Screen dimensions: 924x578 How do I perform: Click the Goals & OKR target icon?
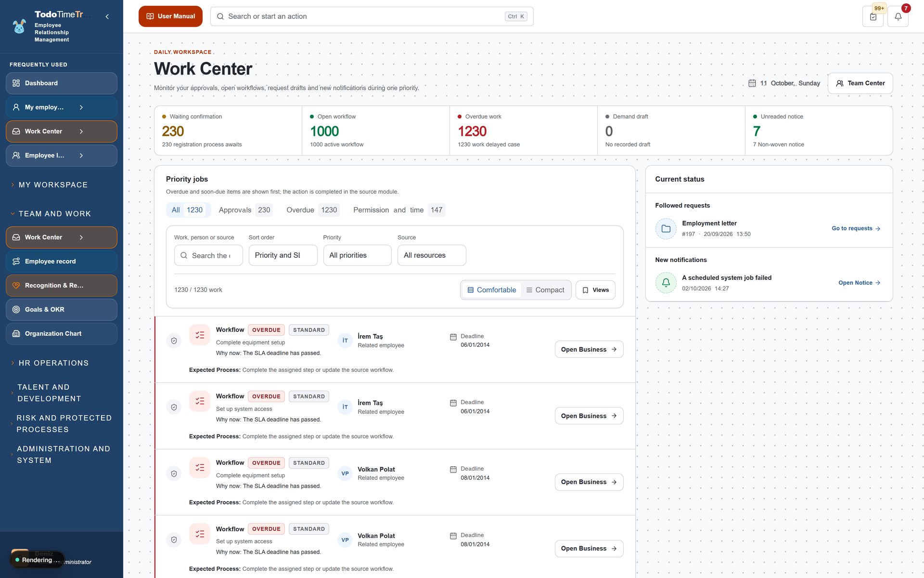pyautogui.click(x=16, y=310)
